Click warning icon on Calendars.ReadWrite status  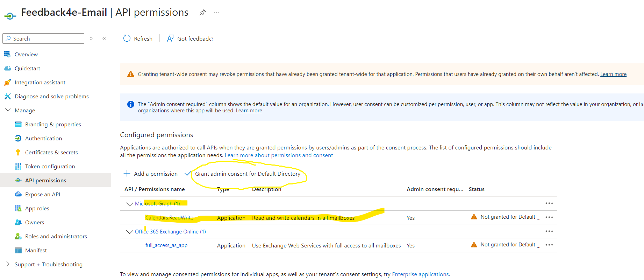click(x=474, y=217)
